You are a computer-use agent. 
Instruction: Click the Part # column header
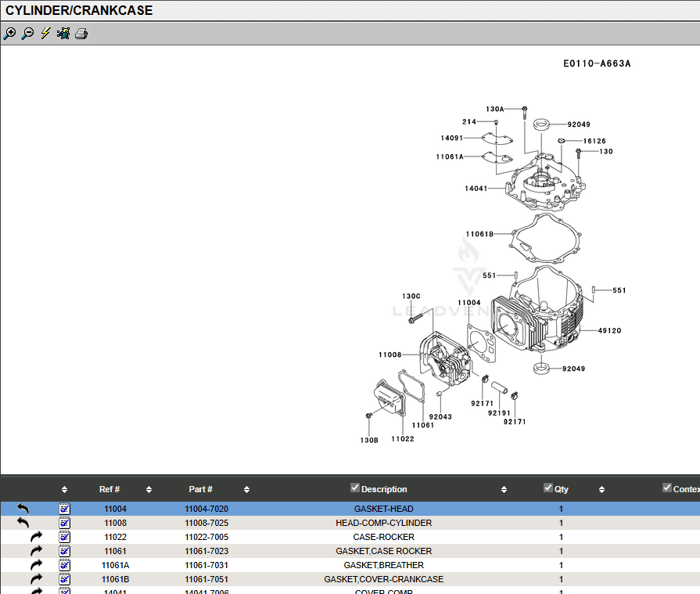pos(200,489)
